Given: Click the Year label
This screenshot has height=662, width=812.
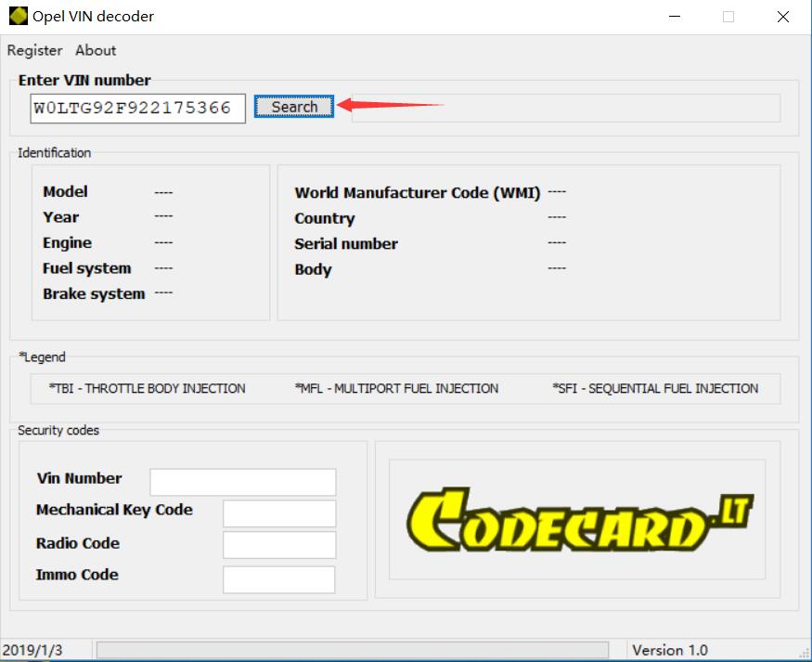Looking at the screenshot, I should tap(60, 217).
